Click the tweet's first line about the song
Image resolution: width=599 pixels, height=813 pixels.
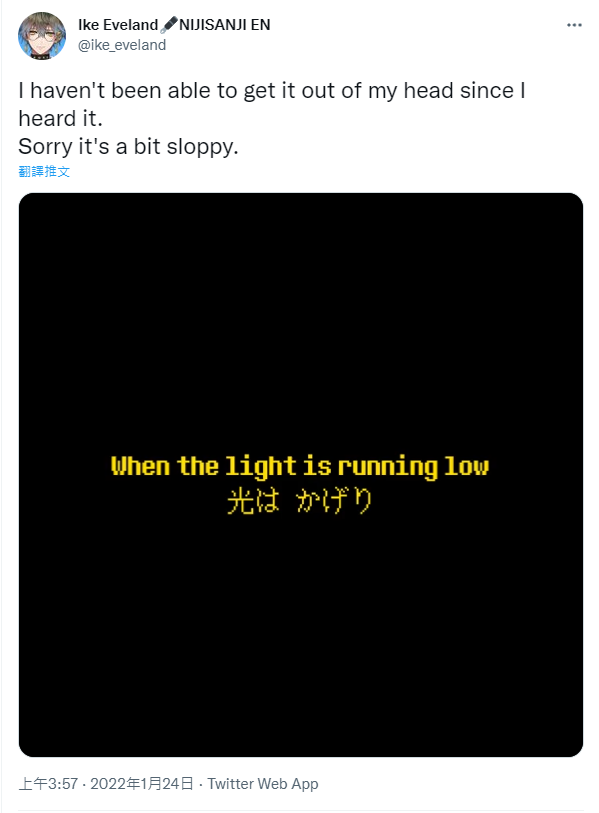coord(272,91)
